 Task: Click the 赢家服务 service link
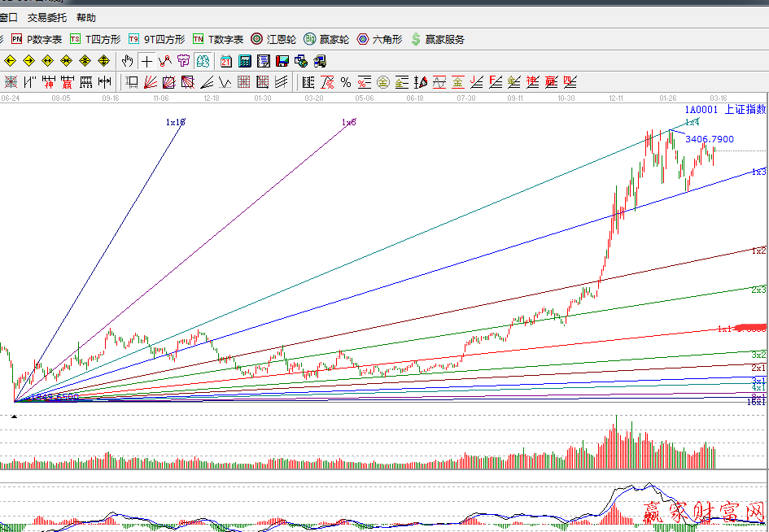(x=438, y=39)
